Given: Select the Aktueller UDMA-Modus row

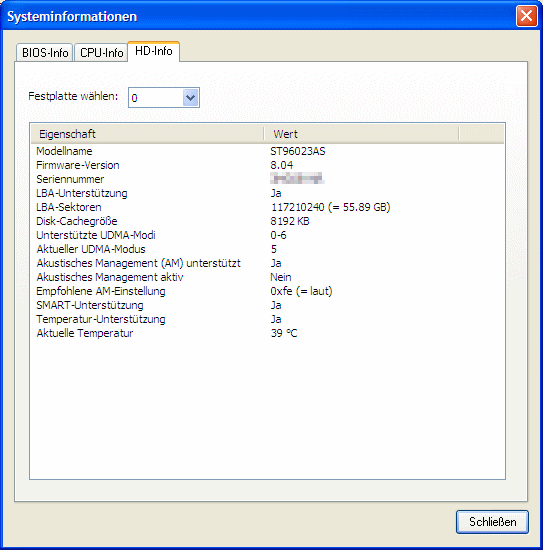Looking at the screenshot, I should coord(267,249).
